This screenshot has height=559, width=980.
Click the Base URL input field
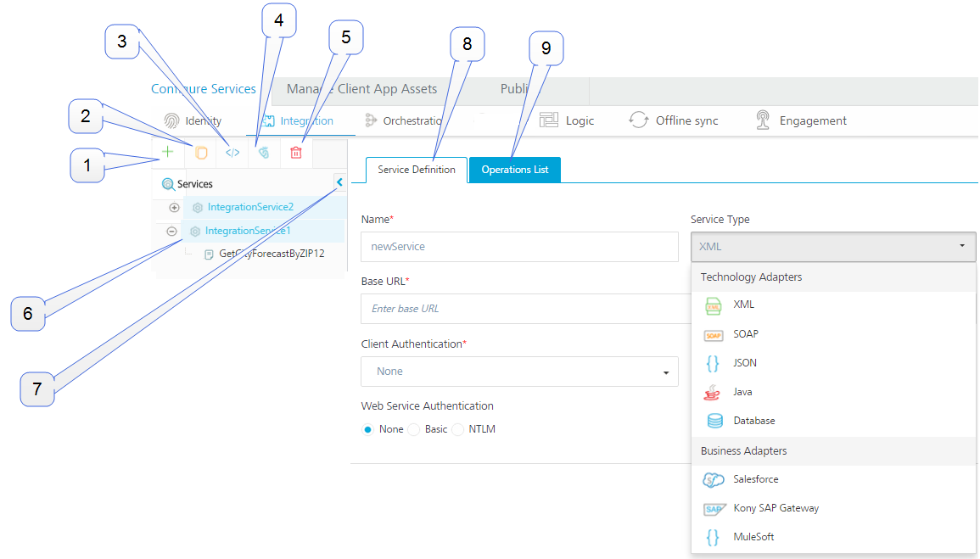click(x=519, y=309)
